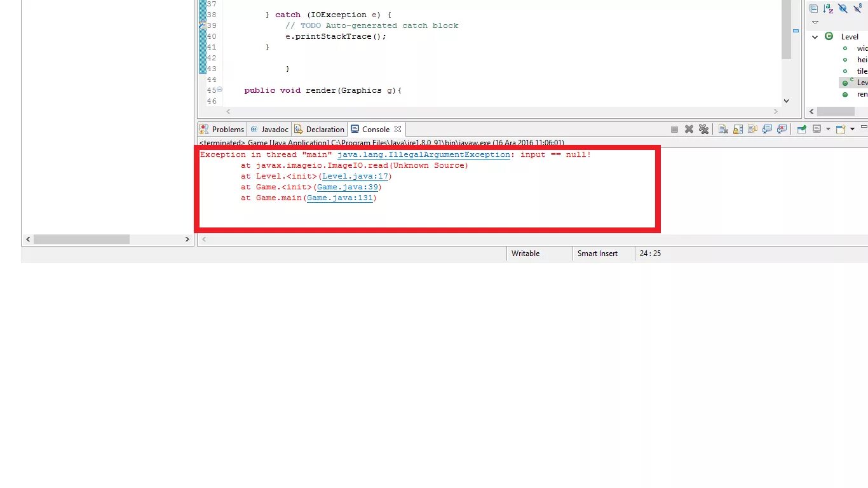Pin the console with green pin icon
This screenshot has height=488, width=868.
pos(802,129)
